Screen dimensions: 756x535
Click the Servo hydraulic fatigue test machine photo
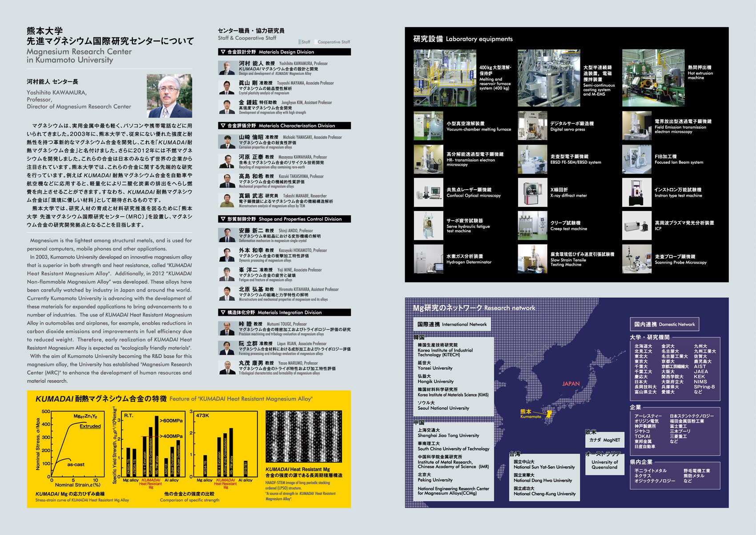point(428,226)
